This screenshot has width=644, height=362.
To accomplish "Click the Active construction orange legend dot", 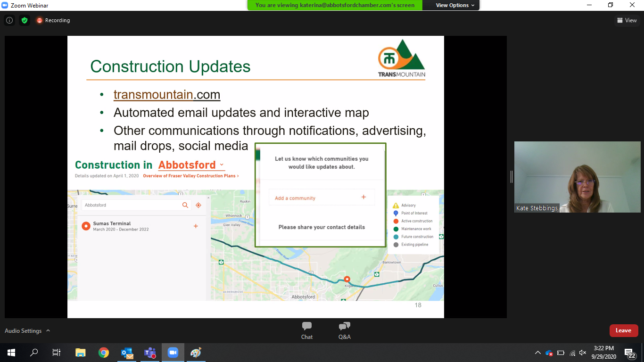I will pyautogui.click(x=396, y=221).
